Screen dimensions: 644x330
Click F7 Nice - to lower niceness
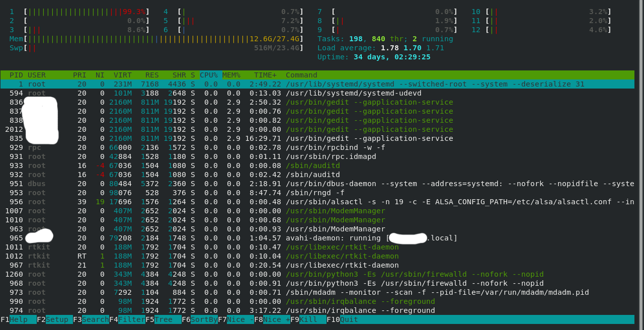236,319
